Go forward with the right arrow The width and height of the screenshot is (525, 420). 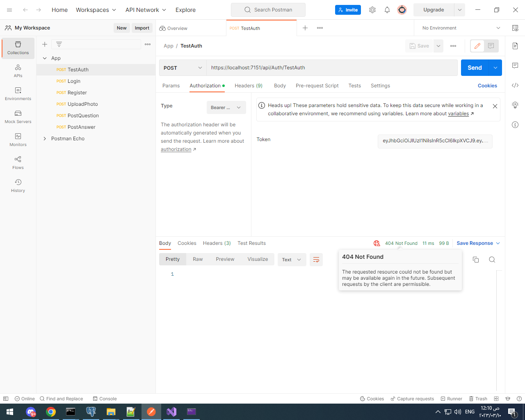39,10
